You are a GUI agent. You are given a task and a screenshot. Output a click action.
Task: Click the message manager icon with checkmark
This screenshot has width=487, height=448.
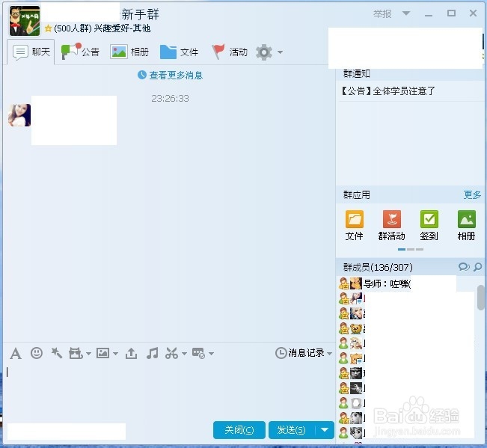pyautogui.click(x=198, y=353)
